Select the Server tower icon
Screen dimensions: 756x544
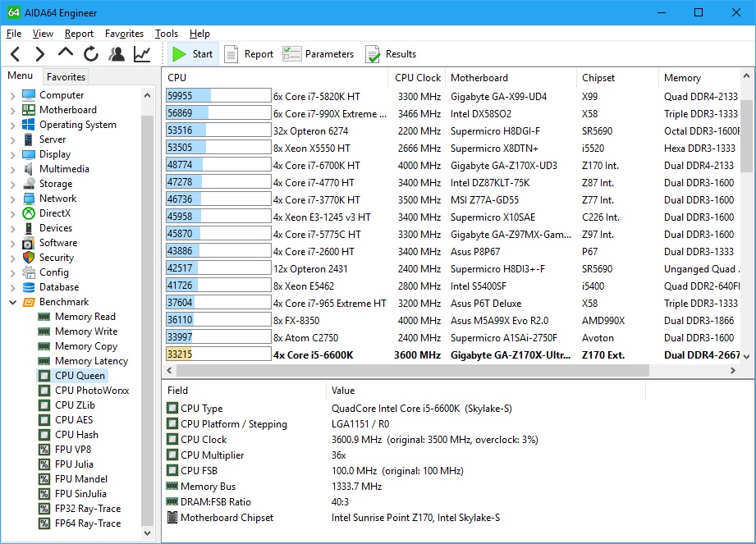(29, 139)
